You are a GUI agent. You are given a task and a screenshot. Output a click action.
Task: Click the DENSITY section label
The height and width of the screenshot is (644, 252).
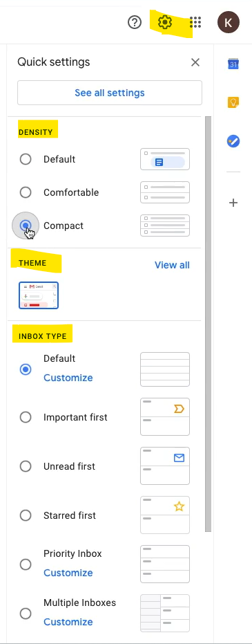[36, 132]
